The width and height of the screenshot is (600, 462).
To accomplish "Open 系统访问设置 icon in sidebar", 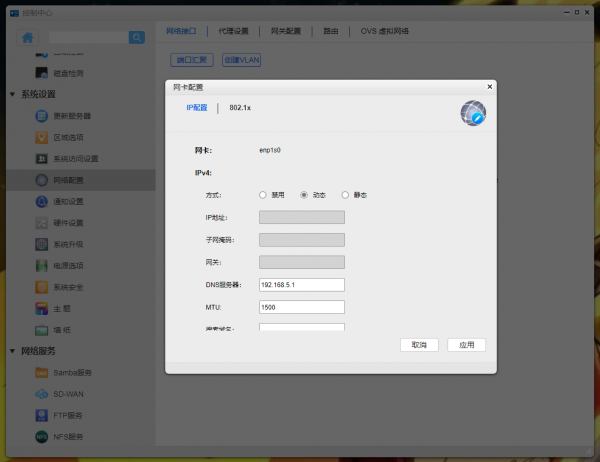I will click(41, 158).
